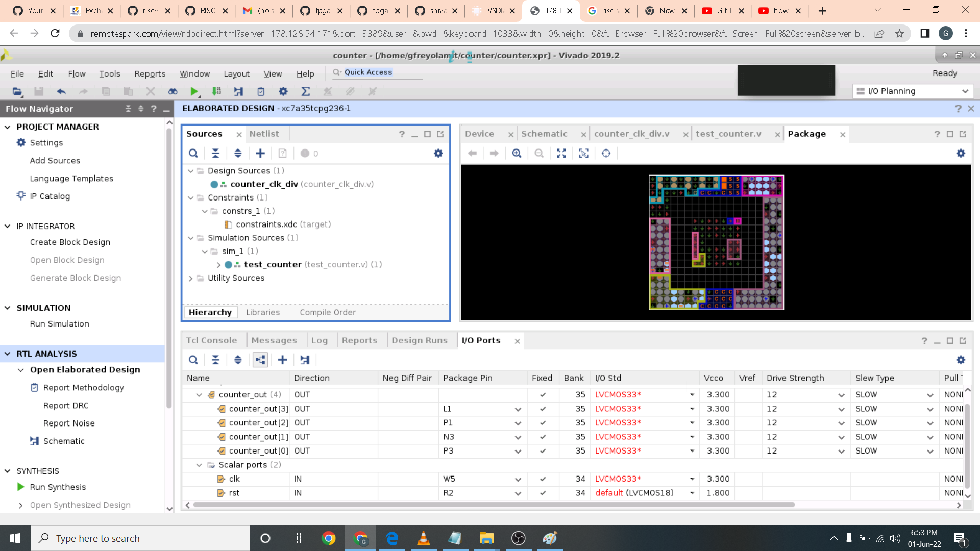980x551 pixels.
Task: Open Sources panel settings gear
Action: pyautogui.click(x=438, y=153)
